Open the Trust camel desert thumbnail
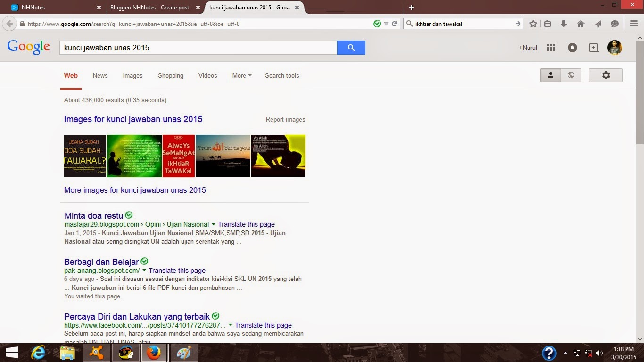644x362 pixels. 223,156
